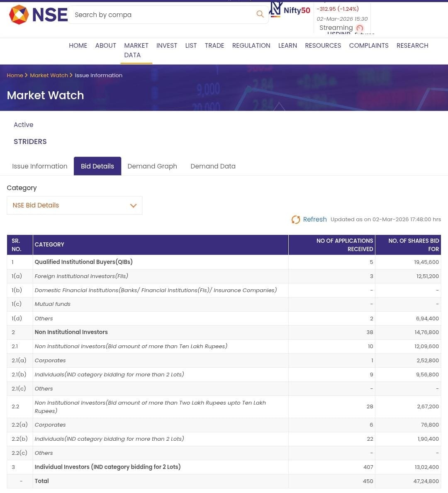Click the Nifty50 change value -312.95 (-1.24%)
The width and height of the screenshot is (448, 493).
tap(338, 9)
